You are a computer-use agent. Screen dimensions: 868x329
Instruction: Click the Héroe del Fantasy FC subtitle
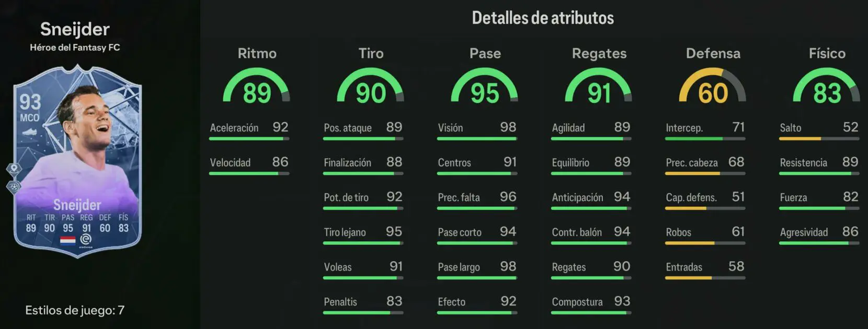pyautogui.click(x=75, y=48)
